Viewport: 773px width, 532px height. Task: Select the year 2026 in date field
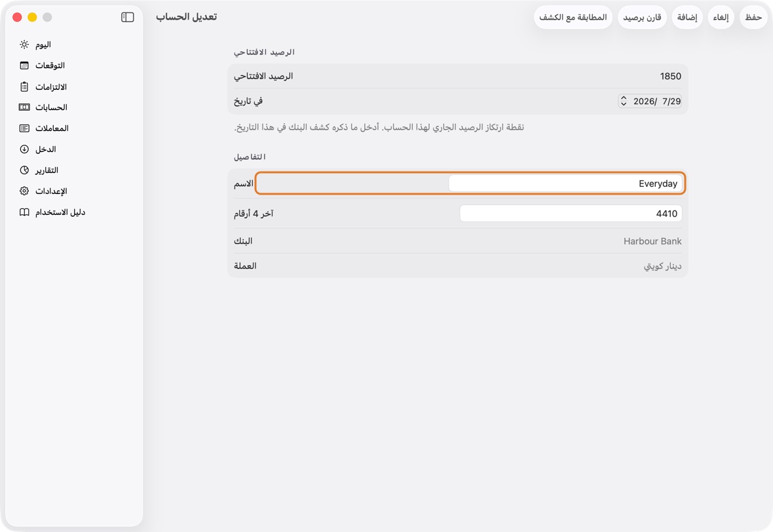(x=645, y=101)
